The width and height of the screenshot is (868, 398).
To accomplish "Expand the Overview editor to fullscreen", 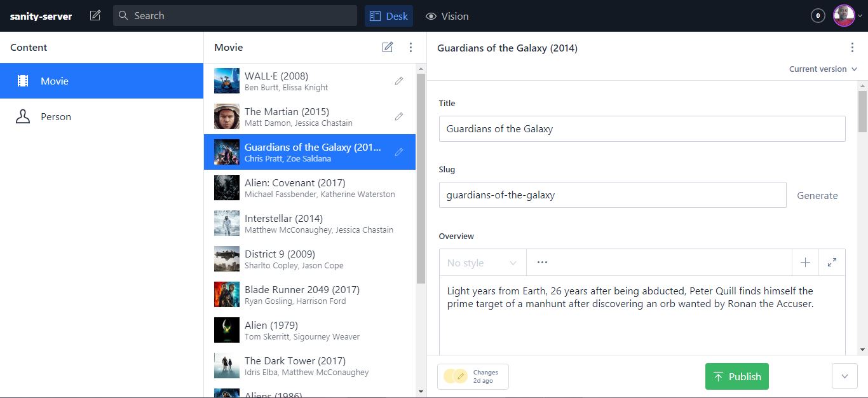I will (832, 263).
